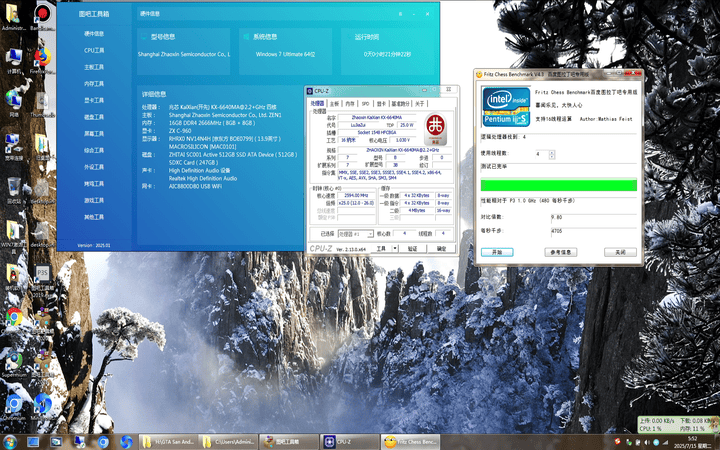The width and height of the screenshot is (720, 450).
Task: Select CPU工具 in the 图吧工具箱 sidebar
Action: 94,50
